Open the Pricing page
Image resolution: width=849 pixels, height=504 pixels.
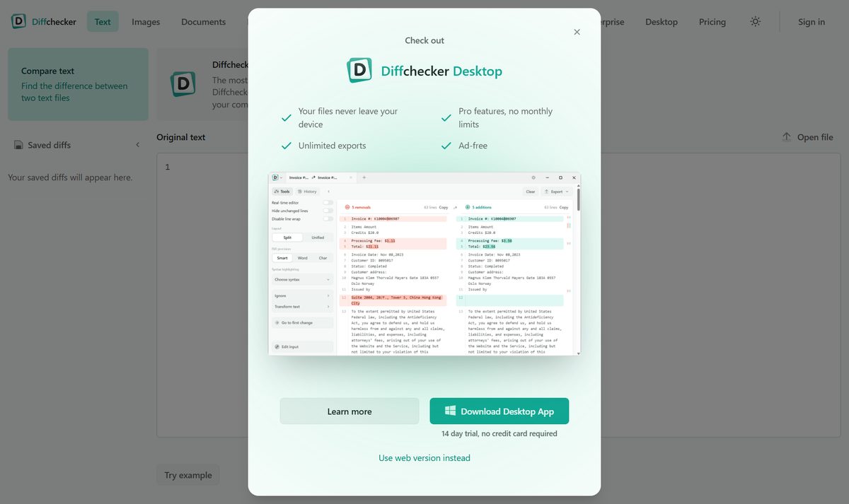pos(712,22)
